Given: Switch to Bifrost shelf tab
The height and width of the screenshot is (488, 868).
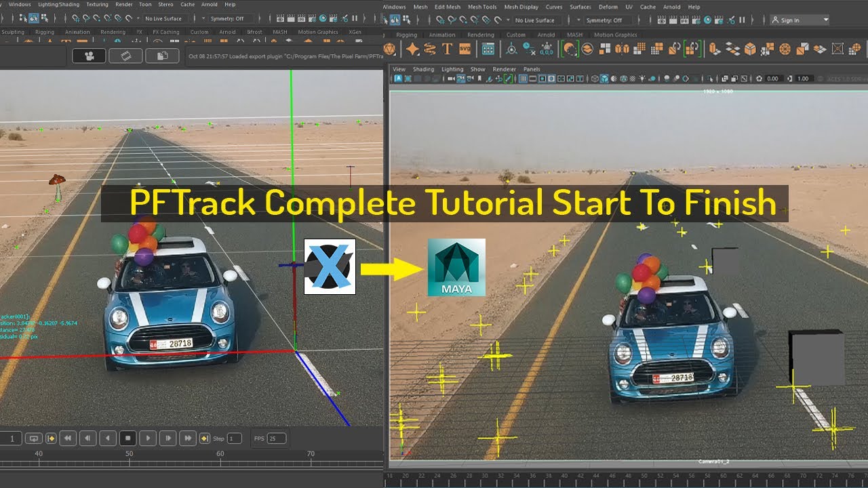Looking at the screenshot, I should [x=254, y=32].
